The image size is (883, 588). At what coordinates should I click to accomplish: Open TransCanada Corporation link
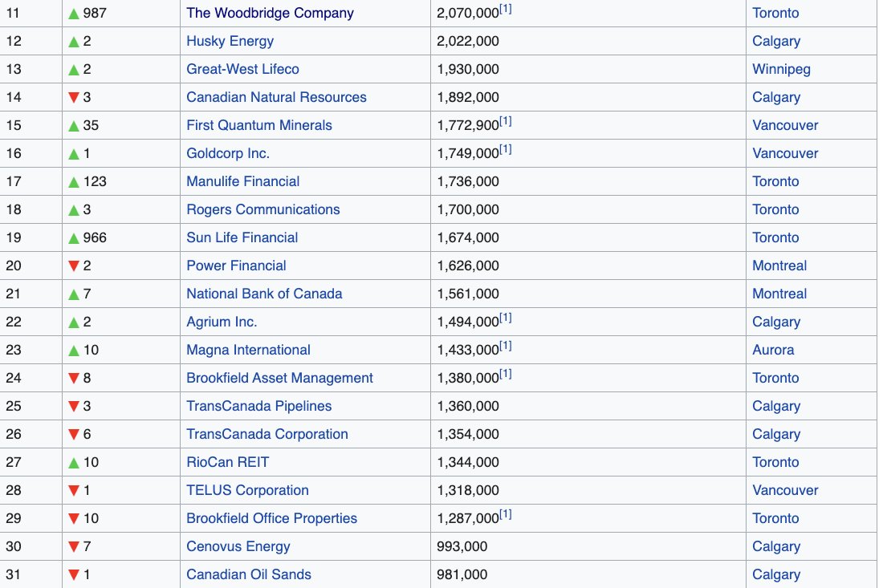(x=267, y=435)
